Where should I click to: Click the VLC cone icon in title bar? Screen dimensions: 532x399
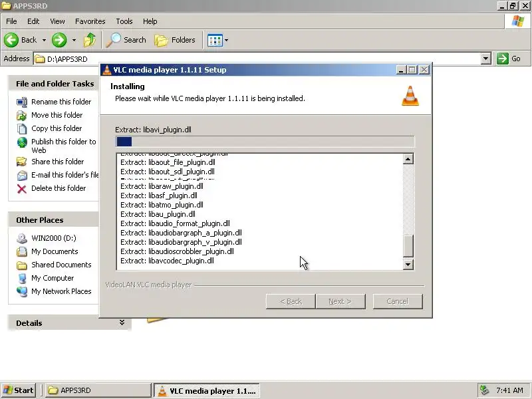[107, 70]
